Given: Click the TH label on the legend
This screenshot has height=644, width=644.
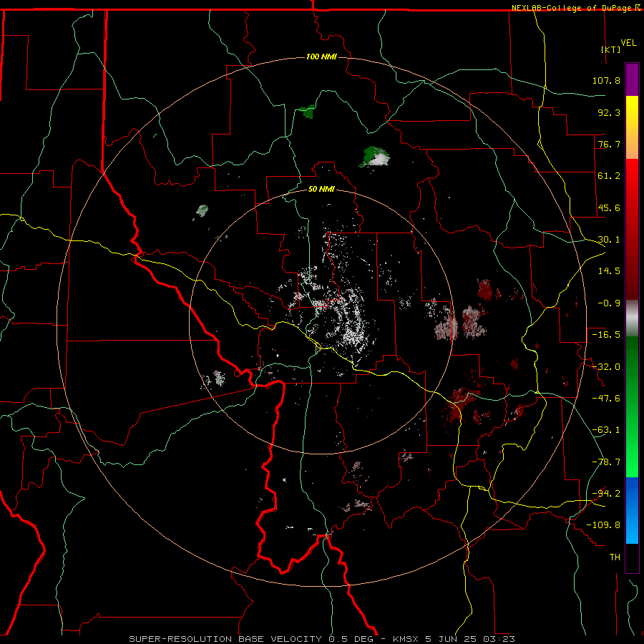Looking at the screenshot, I should click(x=615, y=557).
